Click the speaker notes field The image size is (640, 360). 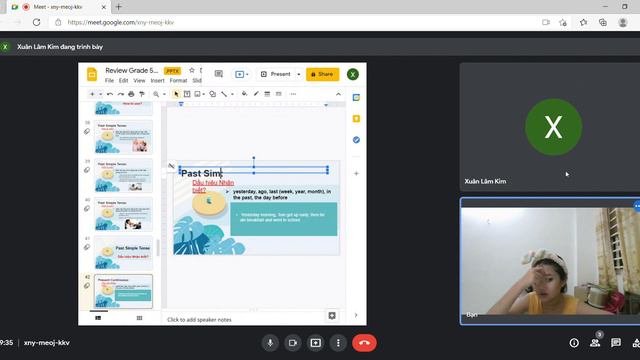245,320
